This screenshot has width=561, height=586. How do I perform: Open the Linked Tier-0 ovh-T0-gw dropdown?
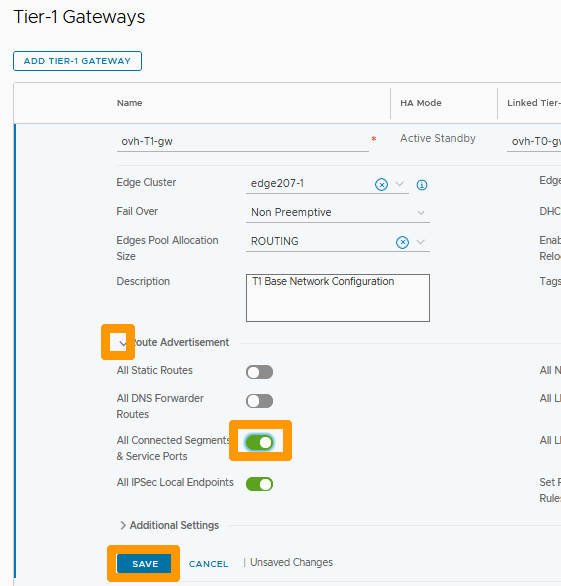click(534, 142)
